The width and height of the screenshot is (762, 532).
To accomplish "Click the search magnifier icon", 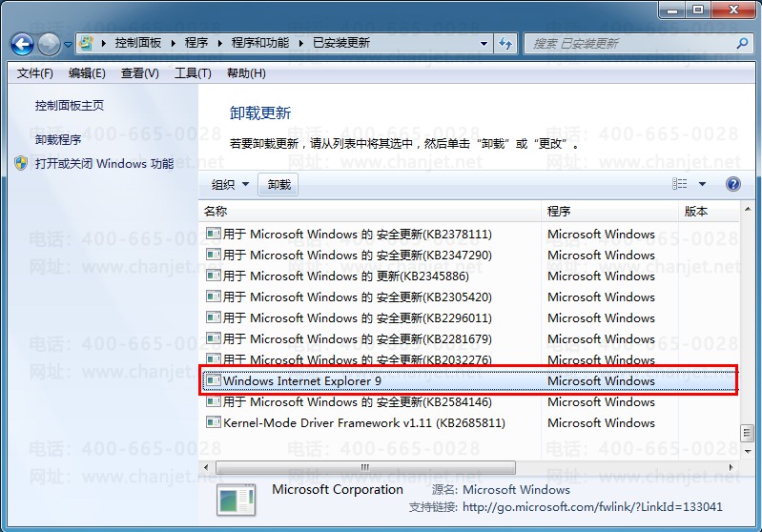I will (742, 44).
